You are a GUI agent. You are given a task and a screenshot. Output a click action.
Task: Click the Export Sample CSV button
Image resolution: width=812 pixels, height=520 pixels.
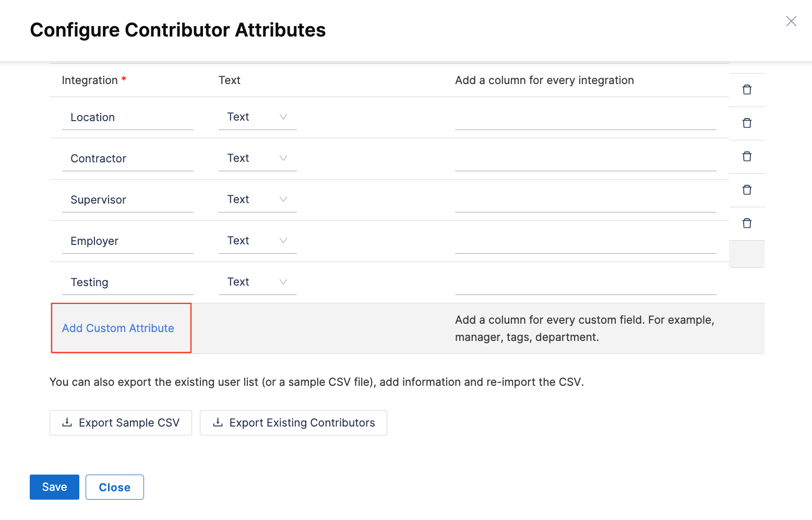point(121,423)
